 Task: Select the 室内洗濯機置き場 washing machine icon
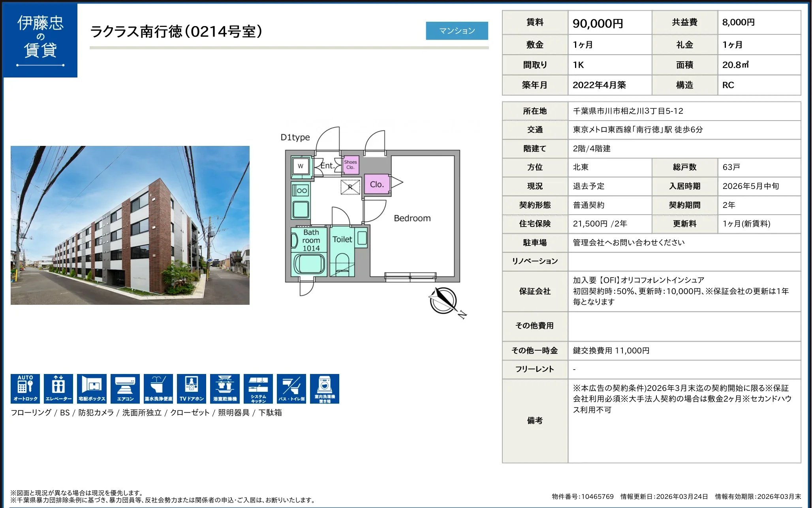click(325, 388)
